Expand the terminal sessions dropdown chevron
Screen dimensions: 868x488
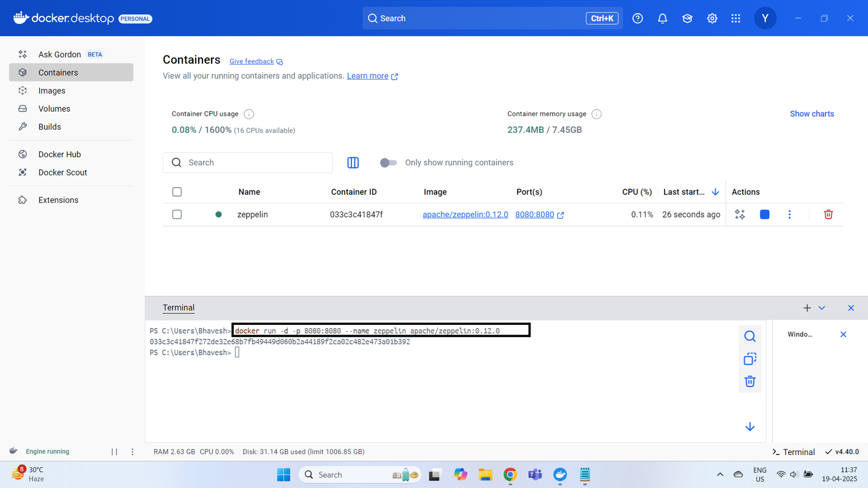coord(822,308)
